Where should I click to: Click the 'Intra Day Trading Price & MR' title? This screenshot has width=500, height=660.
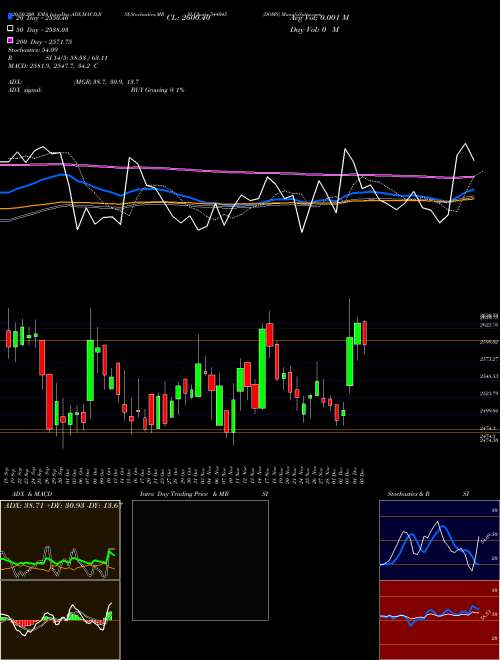tap(185, 494)
